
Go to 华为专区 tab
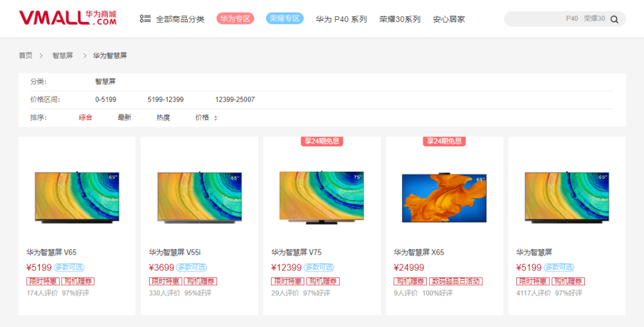pos(236,18)
